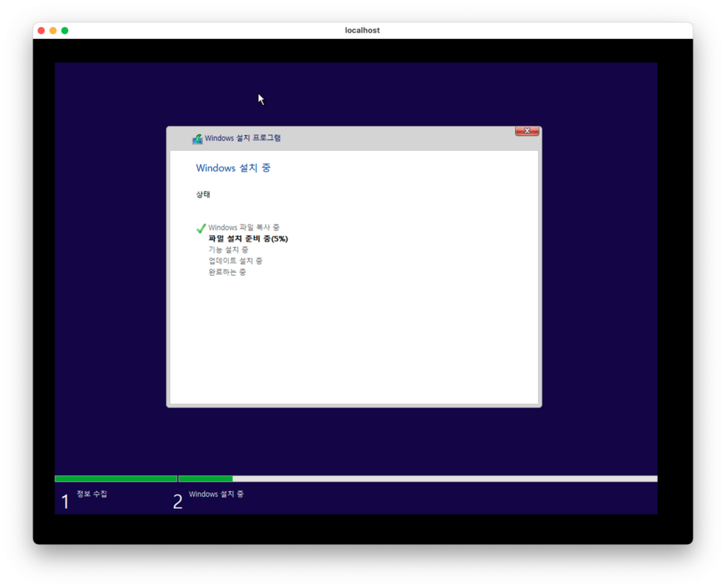The width and height of the screenshot is (726, 588).
Task: Click the green checkmark beside Windows 파일 복사 중
Action: (201, 228)
